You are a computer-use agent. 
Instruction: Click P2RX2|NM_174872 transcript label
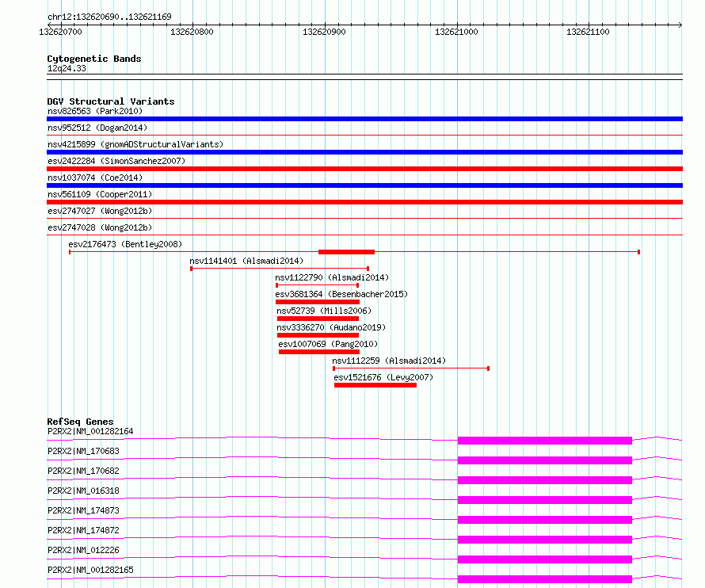83,530
